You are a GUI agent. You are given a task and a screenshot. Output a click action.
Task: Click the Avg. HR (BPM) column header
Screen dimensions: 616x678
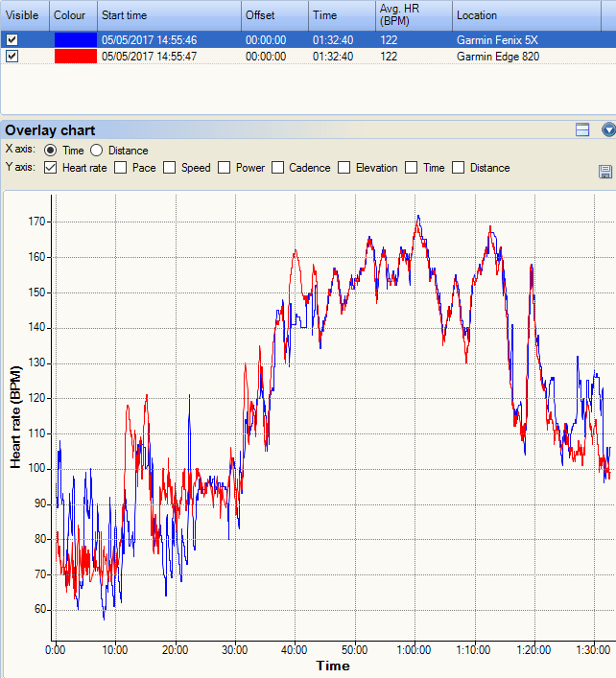point(413,16)
